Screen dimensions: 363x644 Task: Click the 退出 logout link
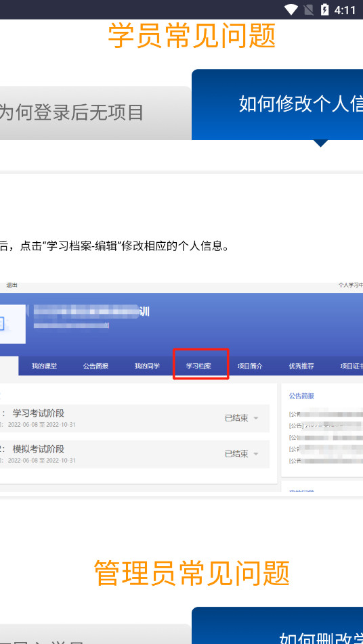point(12,285)
